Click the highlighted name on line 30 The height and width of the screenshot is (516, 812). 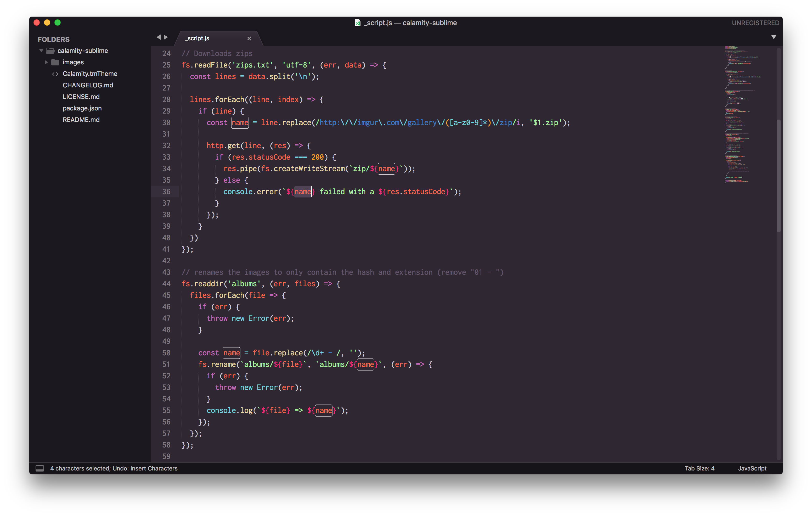[x=240, y=122]
